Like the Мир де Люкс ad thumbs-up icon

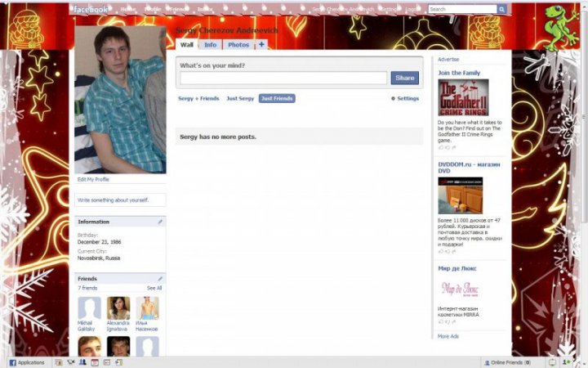pos(441,322)
